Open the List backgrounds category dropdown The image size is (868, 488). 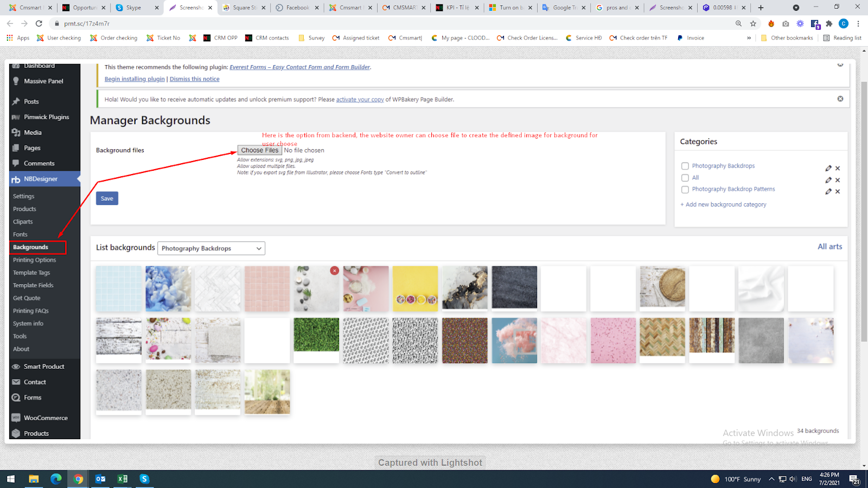pyautogui.click(x=211, y=248)
